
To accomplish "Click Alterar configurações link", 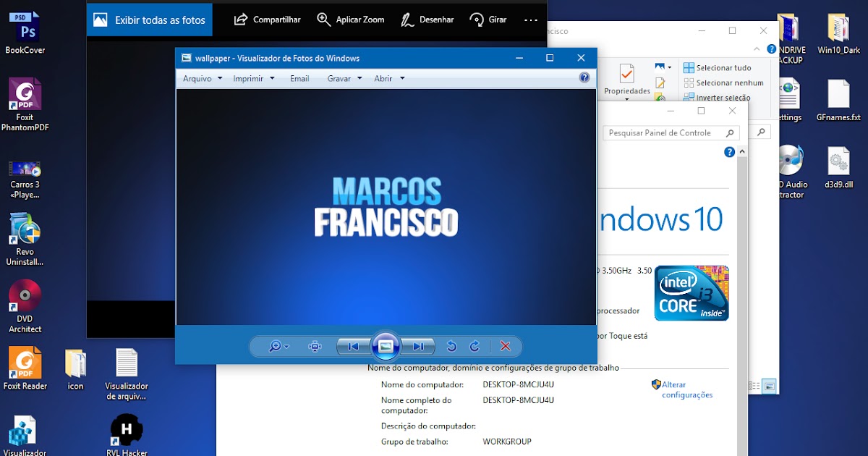I will click(x=687, y=389).
